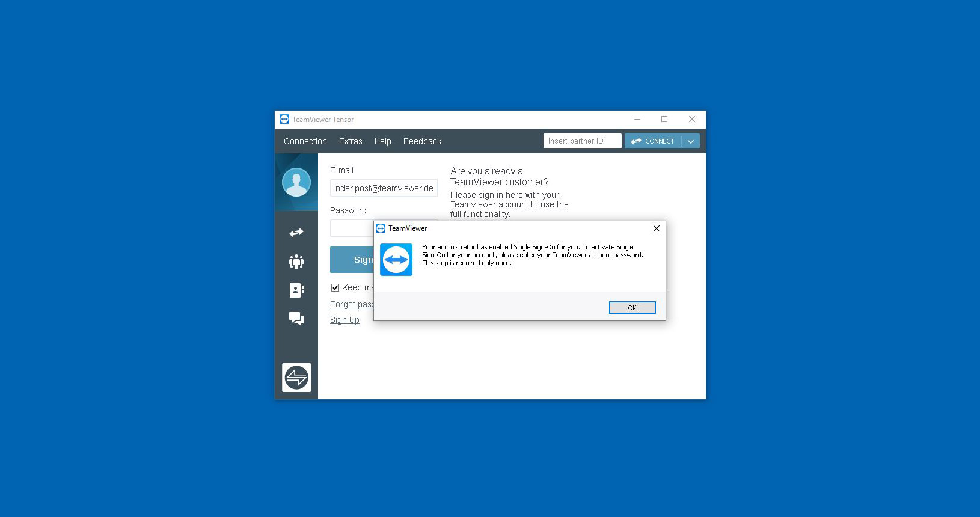The height and width of the screenshot is (517, 980).
Task: Open the Extras menu
Action: [x=351, y=141]
